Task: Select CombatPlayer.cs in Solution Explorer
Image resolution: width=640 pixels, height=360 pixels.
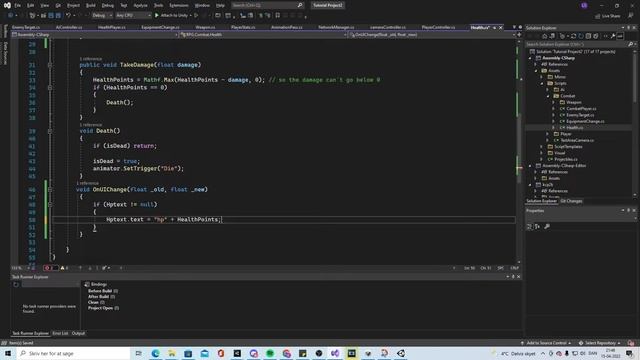Action: click(581, 109)
